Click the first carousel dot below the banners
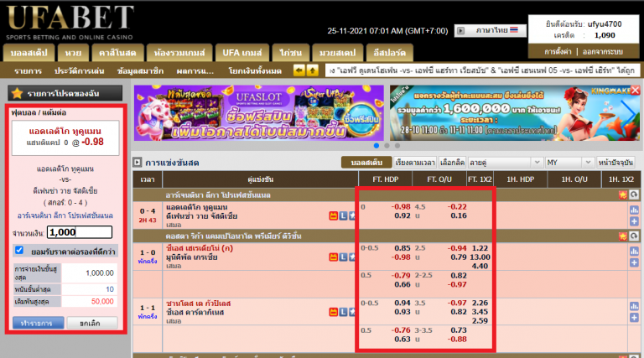 [377, 145]
